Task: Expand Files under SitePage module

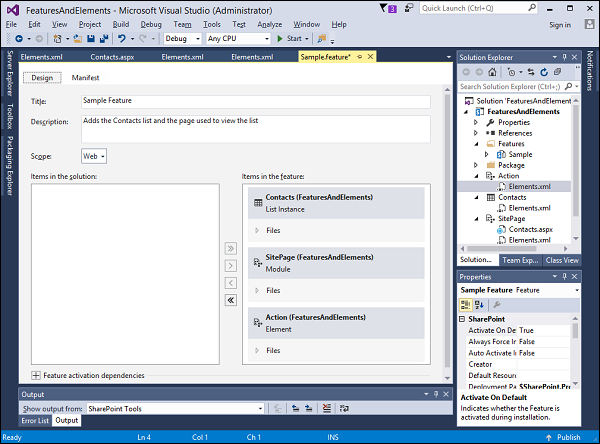Action: point(257,291)
